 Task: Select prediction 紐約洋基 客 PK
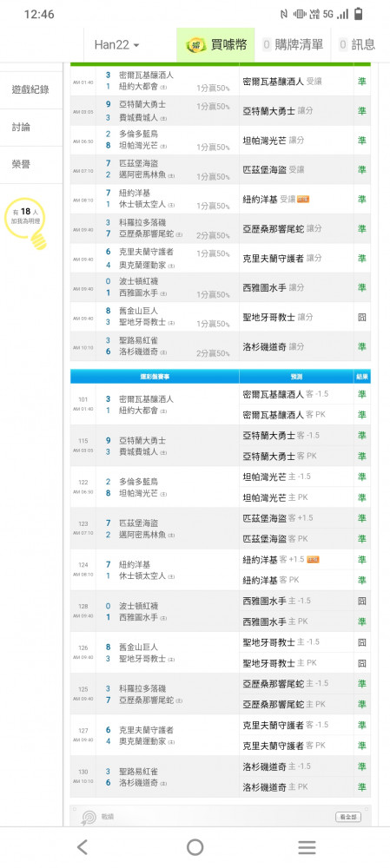tap(271, 580)
